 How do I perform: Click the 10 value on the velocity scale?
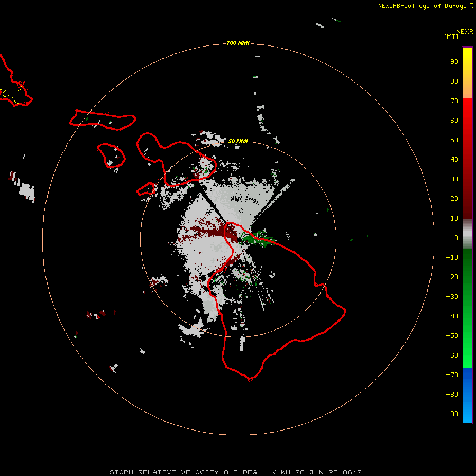pos(454,218)
